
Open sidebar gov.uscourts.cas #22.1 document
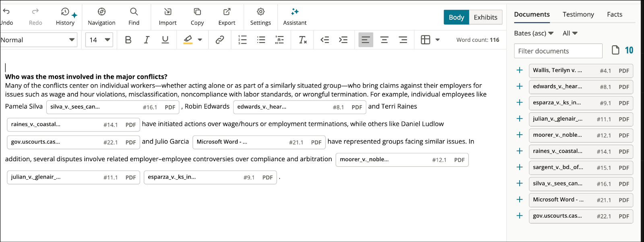[x=581, y=216]
